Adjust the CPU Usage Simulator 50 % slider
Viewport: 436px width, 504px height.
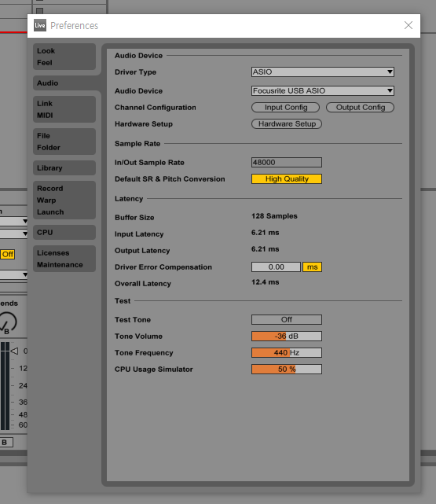pyautogui.click(x=287, y=369)
